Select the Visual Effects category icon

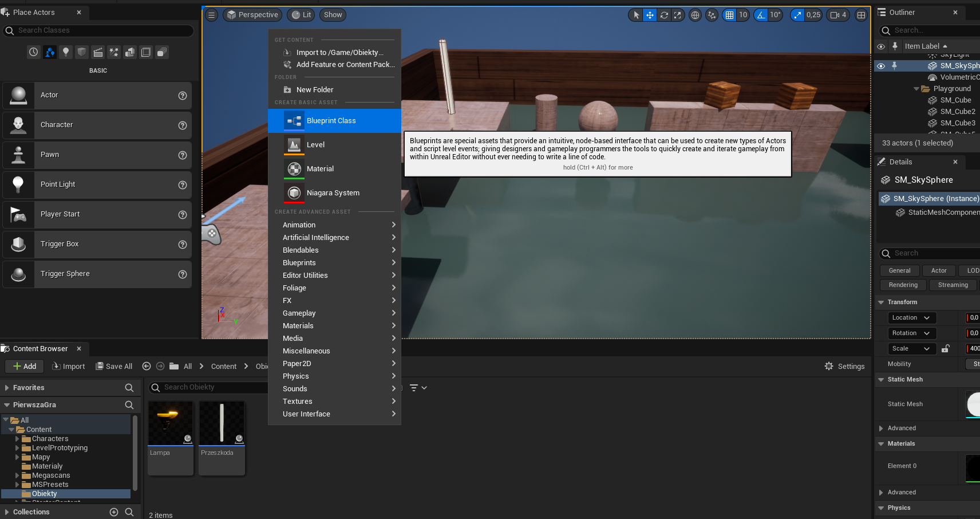114,52
